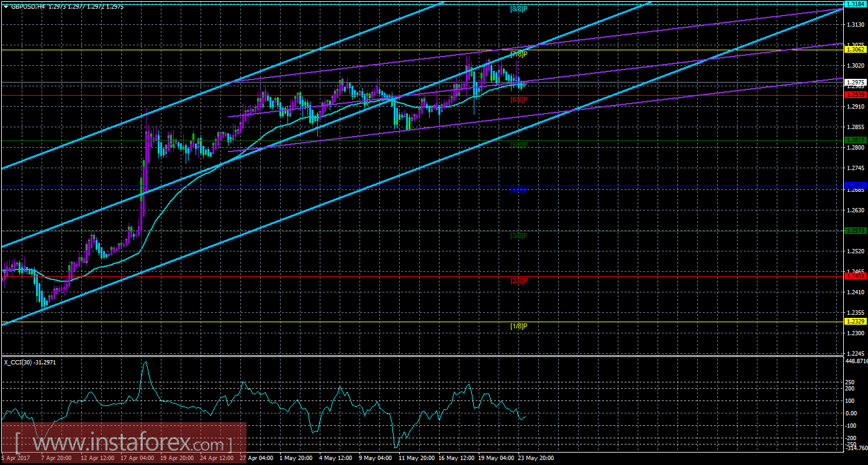
Task: Click the 0.00 CCI scale value
Action: pyautogui.click(x=852, y=413)
